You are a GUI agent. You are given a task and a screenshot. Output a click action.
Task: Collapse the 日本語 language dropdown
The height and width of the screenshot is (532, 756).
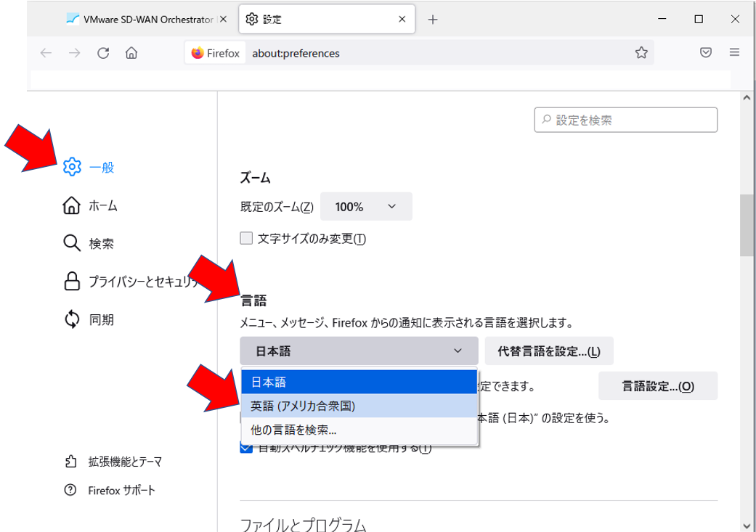pos(359,351)
